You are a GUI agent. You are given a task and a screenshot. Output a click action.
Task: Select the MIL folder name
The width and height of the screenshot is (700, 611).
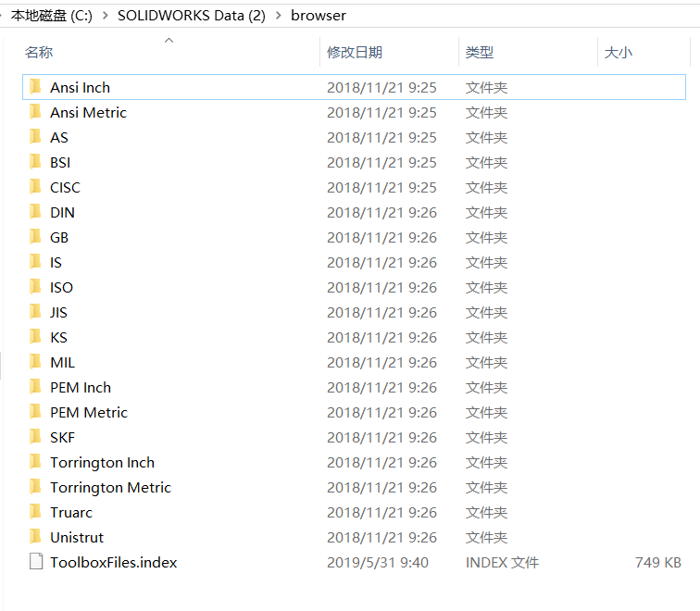click(x=63, y=362)
